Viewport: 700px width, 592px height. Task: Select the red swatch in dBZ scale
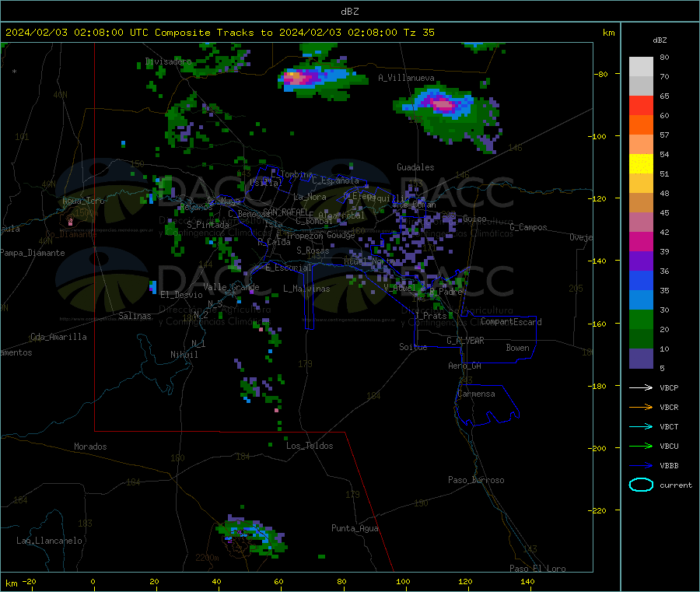[x=641, y=105]
